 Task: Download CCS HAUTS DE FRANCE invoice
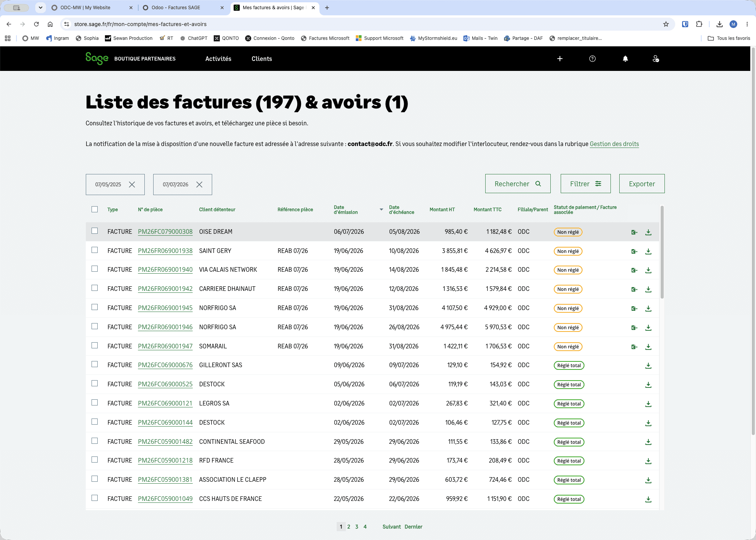point(648,499)
